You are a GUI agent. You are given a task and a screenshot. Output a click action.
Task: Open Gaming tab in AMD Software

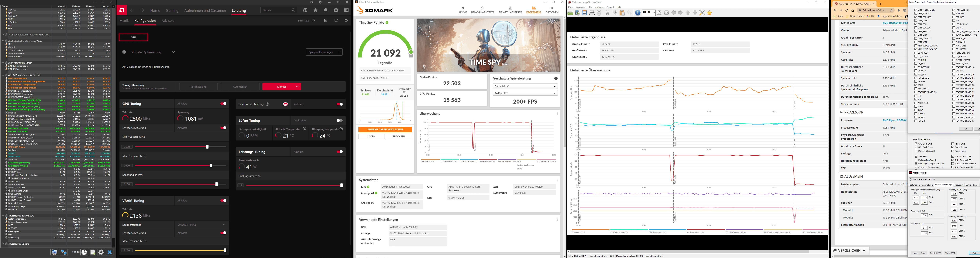click(x=172, y=10)
